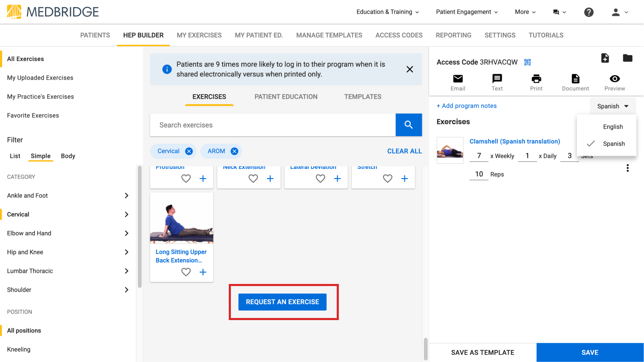Add the Lateral Deviation exercise
This screenshot has width=644, height=362.
pos(338,179)
